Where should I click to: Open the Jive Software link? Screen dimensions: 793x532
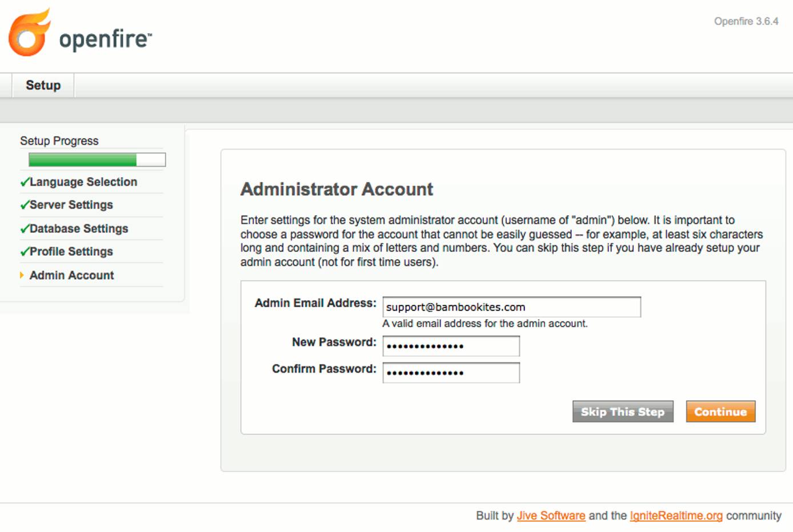click(550, 515)
